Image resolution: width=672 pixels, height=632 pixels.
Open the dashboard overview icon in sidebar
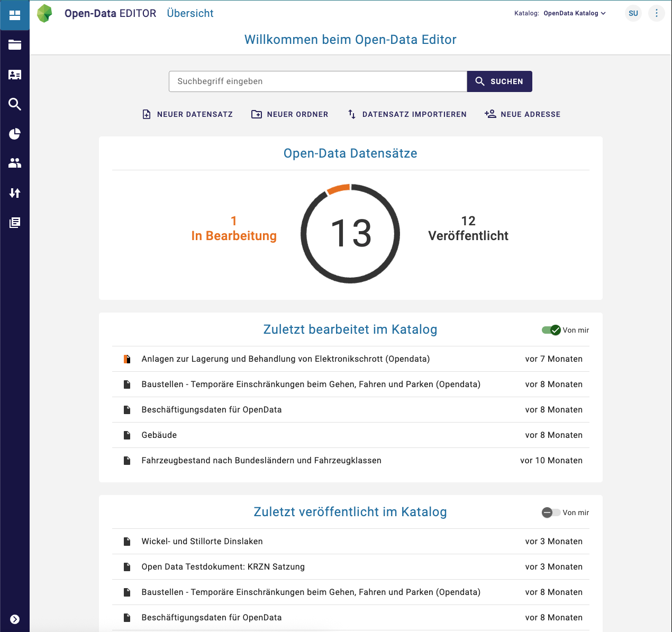tap(15, 15)
